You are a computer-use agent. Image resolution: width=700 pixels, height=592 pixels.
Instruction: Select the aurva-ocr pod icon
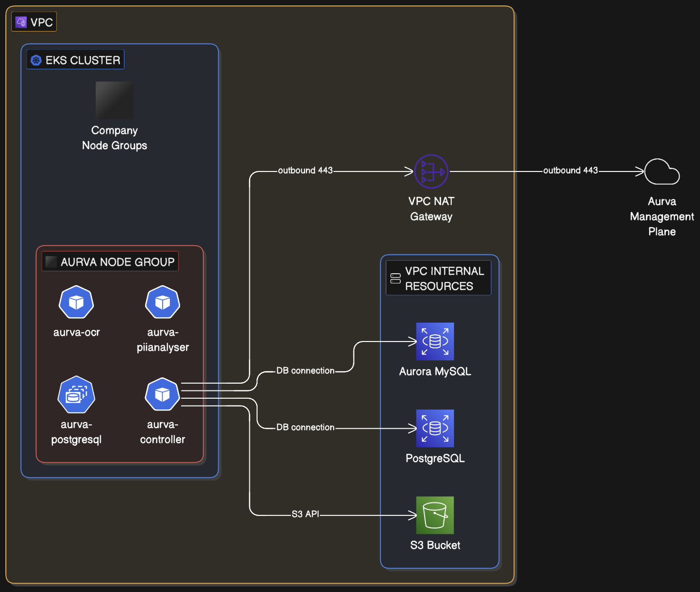tap(76, 302)
